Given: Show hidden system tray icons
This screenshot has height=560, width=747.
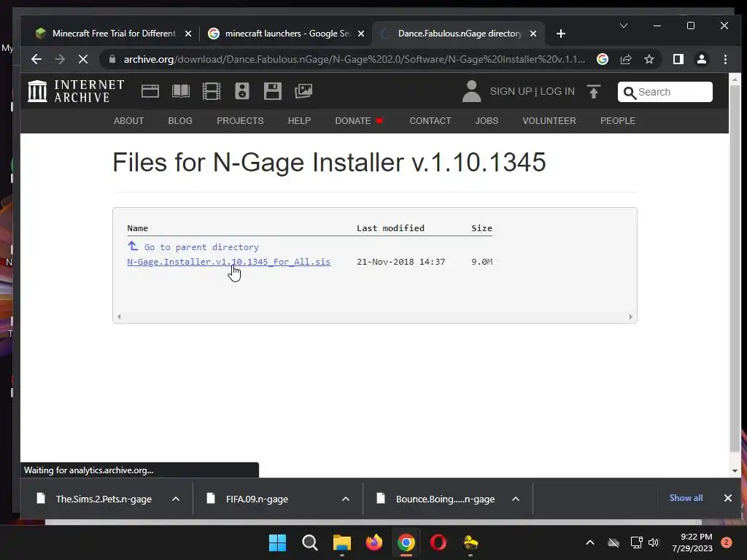Looking at the screenshot, I should point(589,542).
